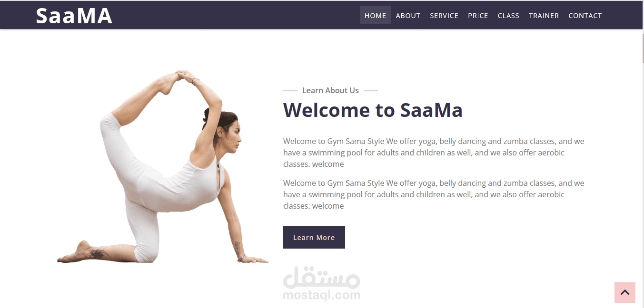Click the "Welcome to SaaMa" heading

[373, 110]
